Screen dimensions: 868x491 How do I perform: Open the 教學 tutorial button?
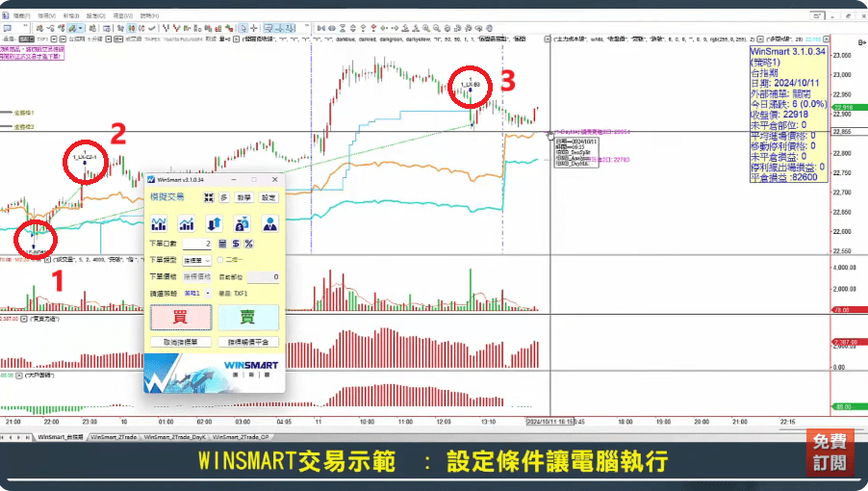pos(243,197)
